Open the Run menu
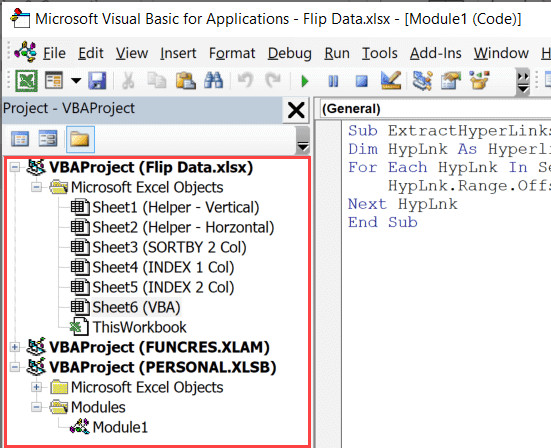Image resolution: width=551 pixels, height=448 pixels. (337, 53)
